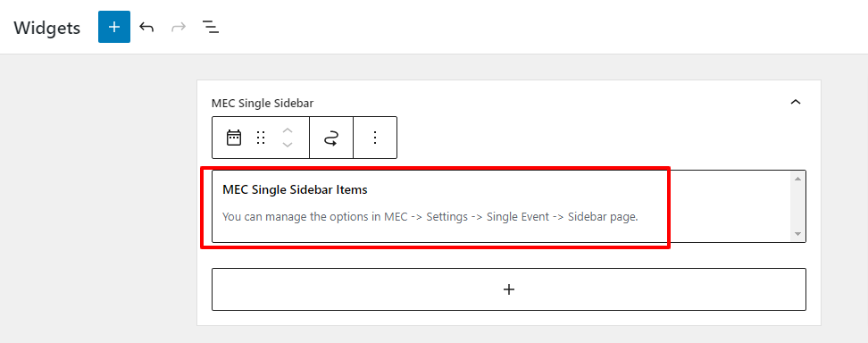Viewport: 868px width, 343px height.
Task: Click the scrollbar down arrow in widget
Action: point(797,234)
